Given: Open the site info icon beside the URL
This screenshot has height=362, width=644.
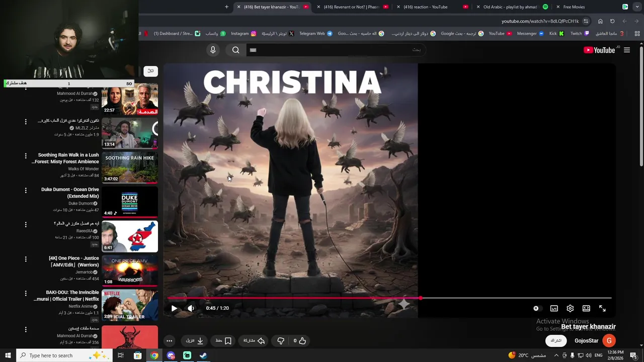Looking at the screenshot, I should pos(586,21).
